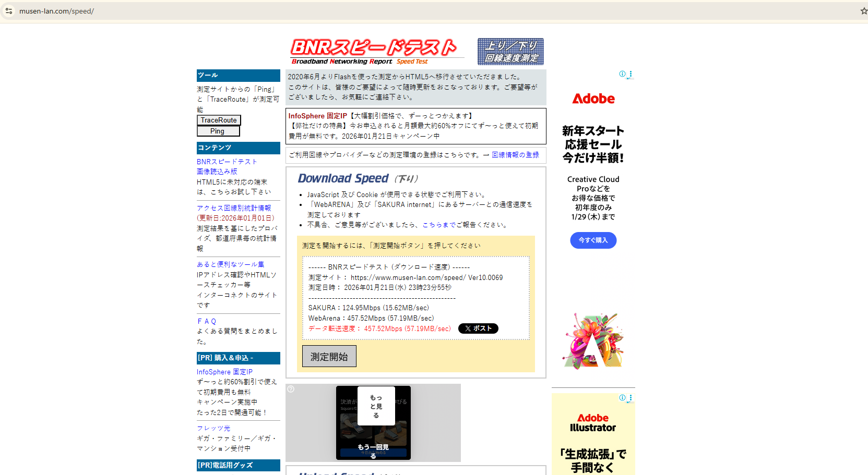The width and height of the screenshot is (868, 475).
Task: Click the colorful Adobe Creative Cloud artwork
Action: point(593,341)
